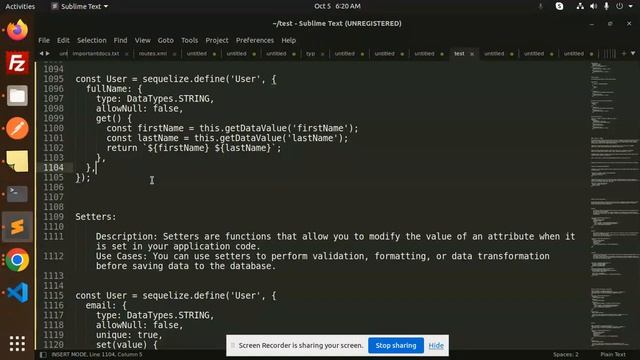Click the 'fullName: {' line
640x360 pixels.
click(x=113, y=89)
